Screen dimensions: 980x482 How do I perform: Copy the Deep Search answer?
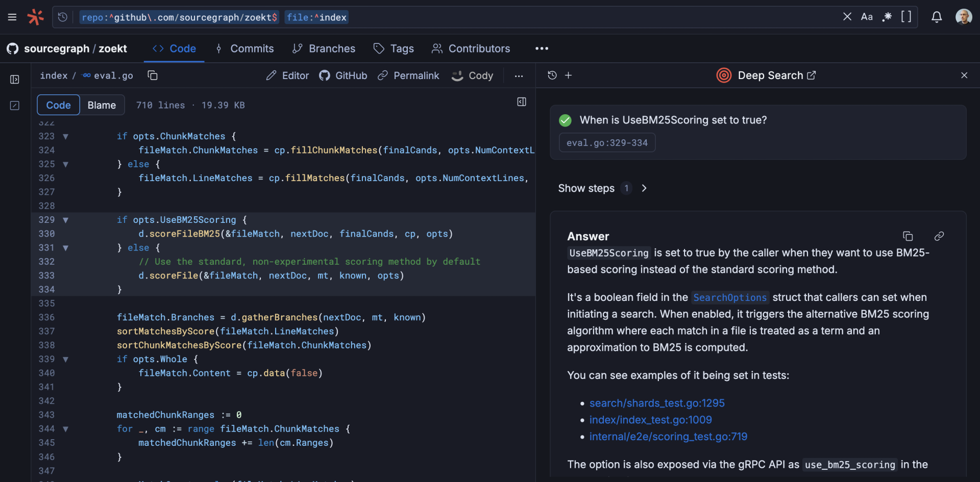pos(908,236)
